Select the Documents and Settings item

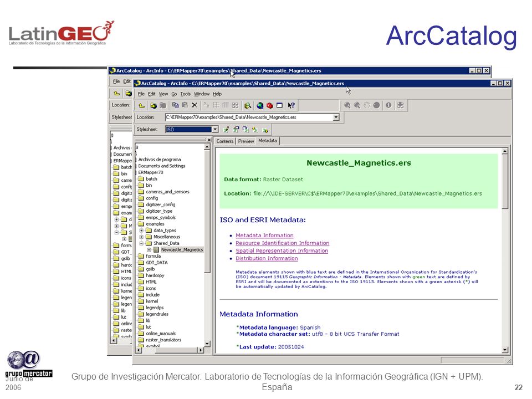(x=161, y=166)
